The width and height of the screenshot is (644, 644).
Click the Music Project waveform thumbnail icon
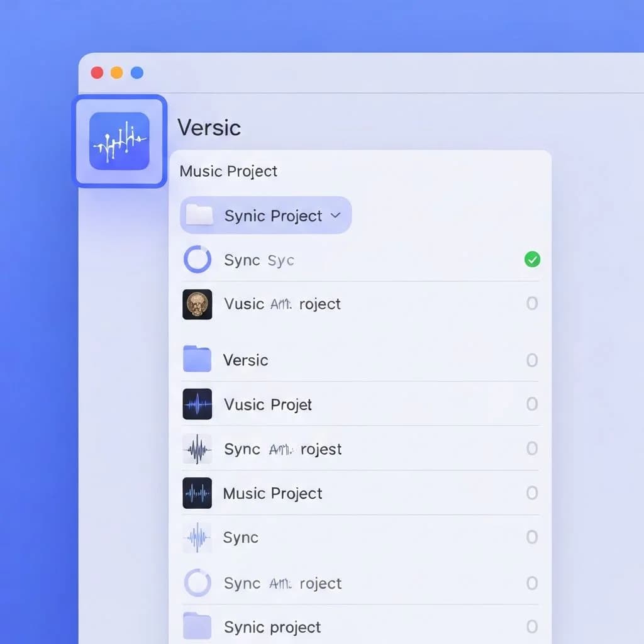(197, 493)
